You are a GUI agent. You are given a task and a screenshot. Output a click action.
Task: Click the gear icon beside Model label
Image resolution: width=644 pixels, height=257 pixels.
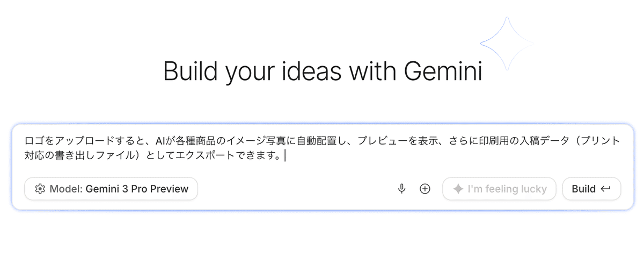click(39, 189)
